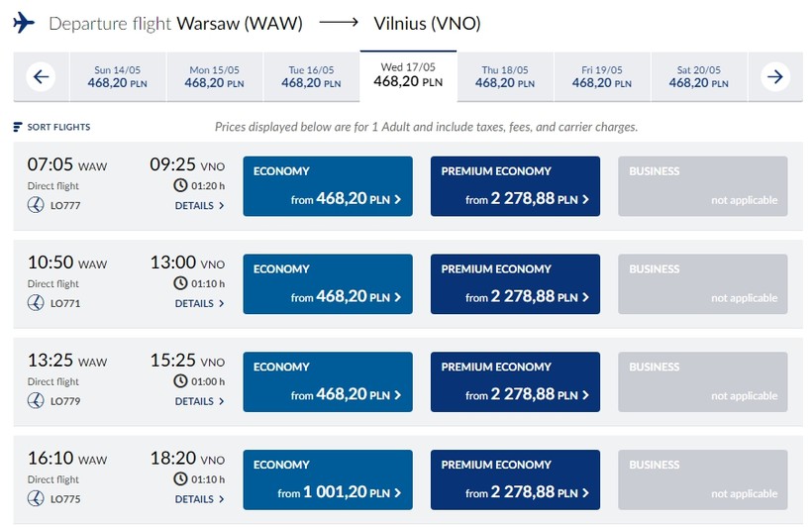Viewport: 812px width, 527px height.
Task: Pick Economy 1 001,20 PLN on LO775
Action: pos(328,480)
